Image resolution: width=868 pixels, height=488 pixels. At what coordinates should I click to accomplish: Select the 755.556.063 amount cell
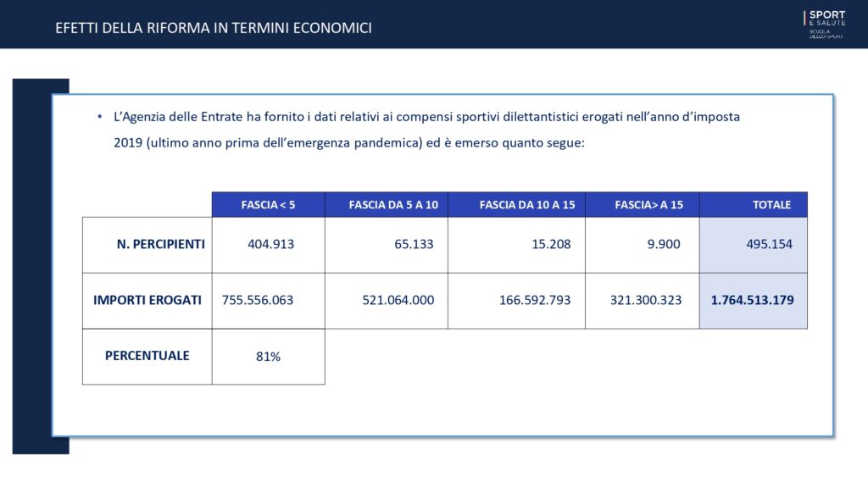269,301
